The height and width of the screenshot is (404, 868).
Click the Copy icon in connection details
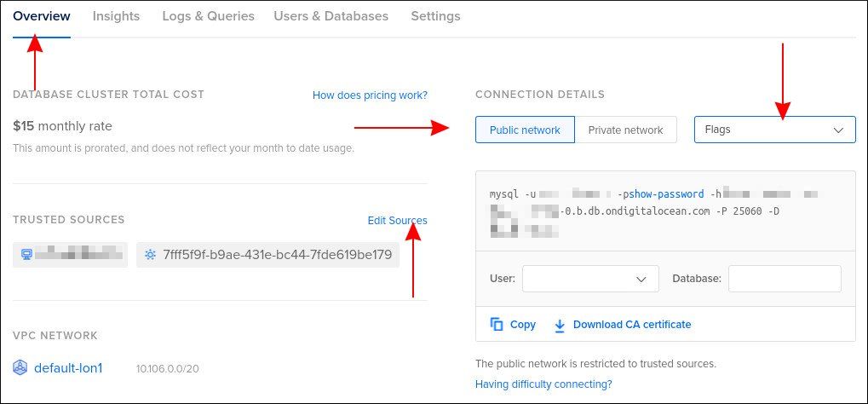click(497, 325)
